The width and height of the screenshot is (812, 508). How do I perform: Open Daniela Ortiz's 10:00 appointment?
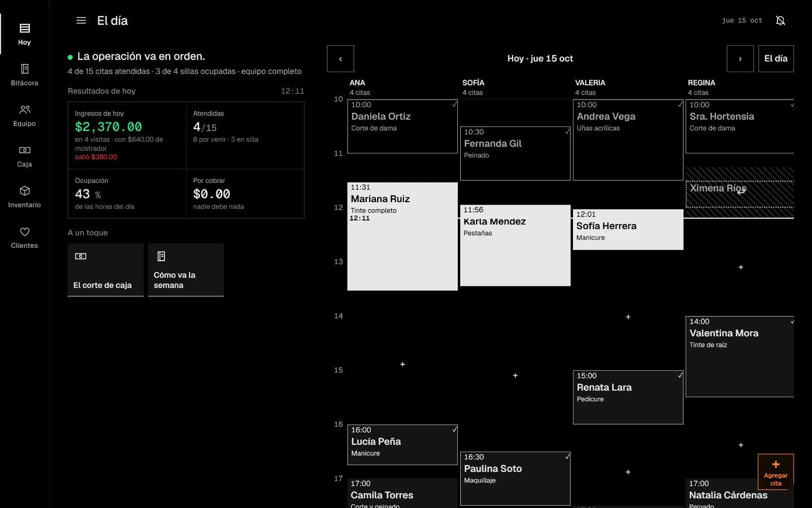(402, 126)
